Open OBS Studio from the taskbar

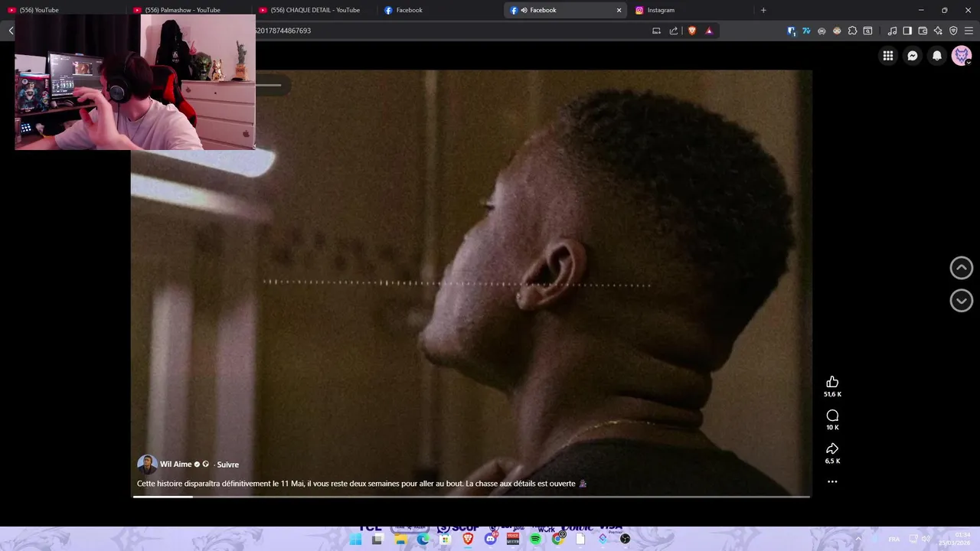point(626,539)
